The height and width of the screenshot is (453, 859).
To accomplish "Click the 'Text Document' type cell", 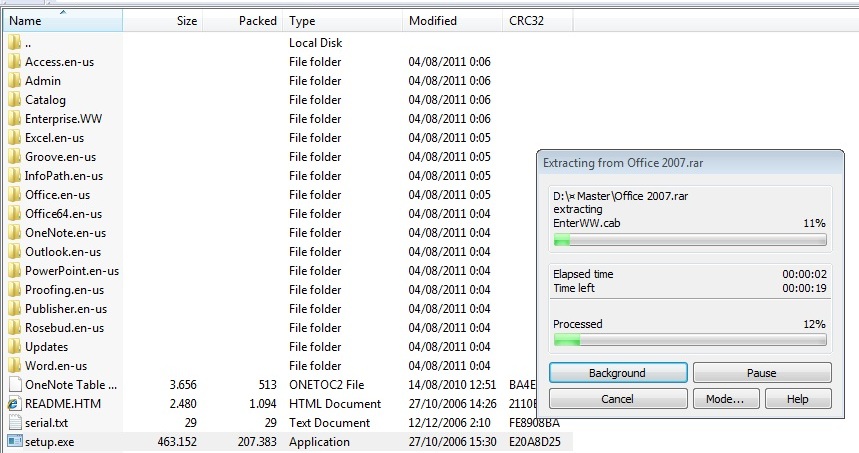I will (329, 423).
